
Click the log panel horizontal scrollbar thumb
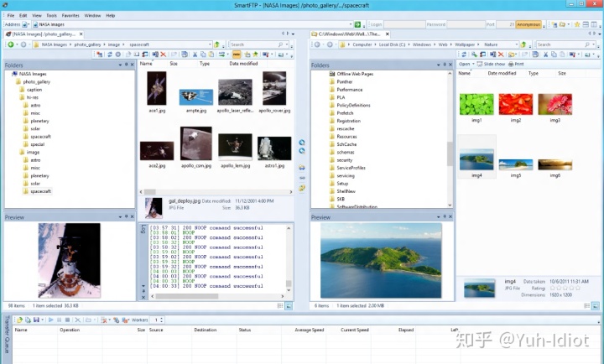click(x=187, y=296)
